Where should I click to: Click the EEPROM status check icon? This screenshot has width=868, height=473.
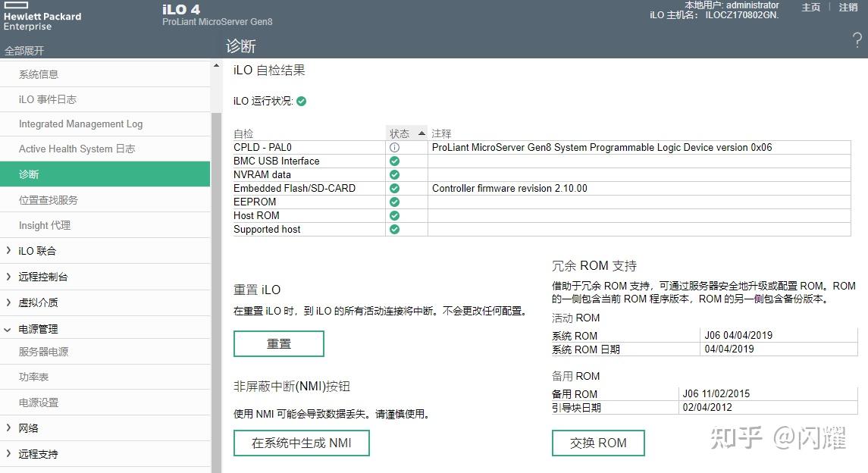395,202
